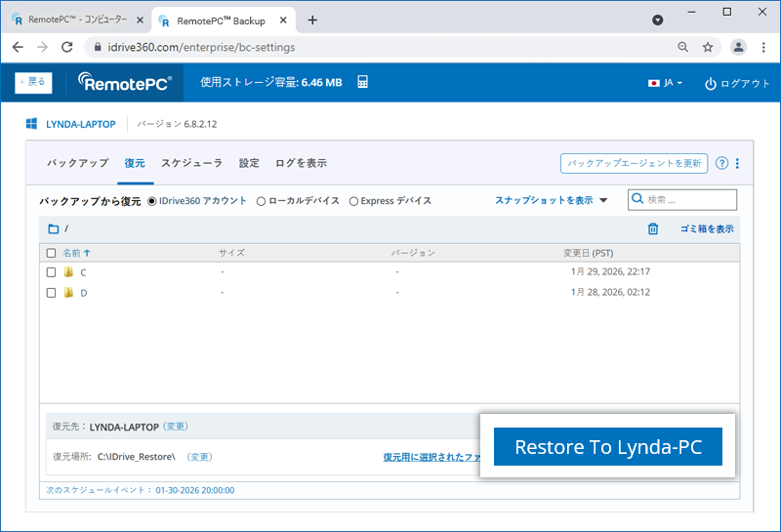781x532 pixels.
Task: Click 変更 link next to LYNDA-LAPTOP
Action: pyautogui.click(x=176, y=427)
